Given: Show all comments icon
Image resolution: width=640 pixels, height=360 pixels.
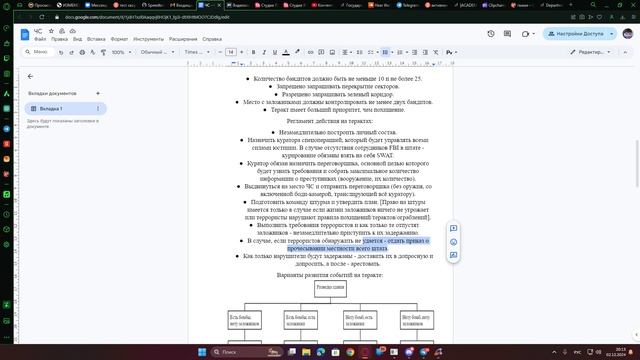Looking at the screenshot, I should pyautogui.click(x=507, y=34).
